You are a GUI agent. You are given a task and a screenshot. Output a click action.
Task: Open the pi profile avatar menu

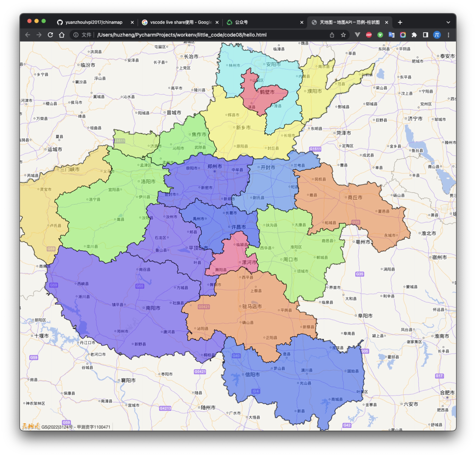click(x=437, y=35)
